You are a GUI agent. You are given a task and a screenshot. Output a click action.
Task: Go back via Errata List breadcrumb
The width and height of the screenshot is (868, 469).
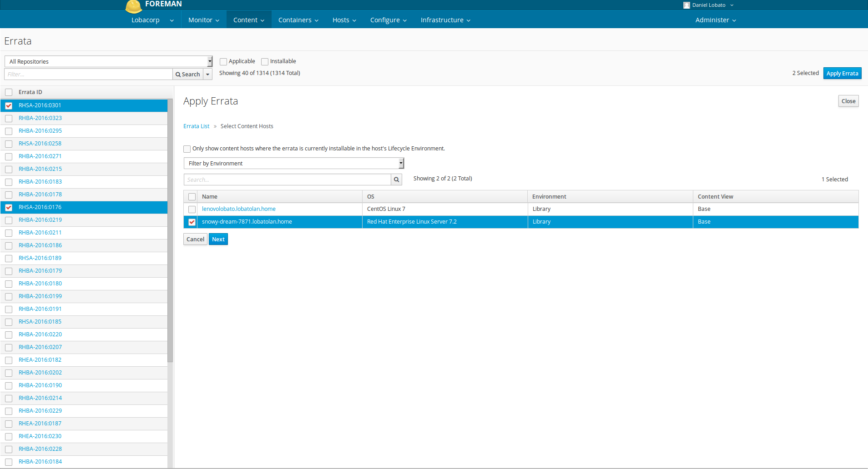coord(196,126)
